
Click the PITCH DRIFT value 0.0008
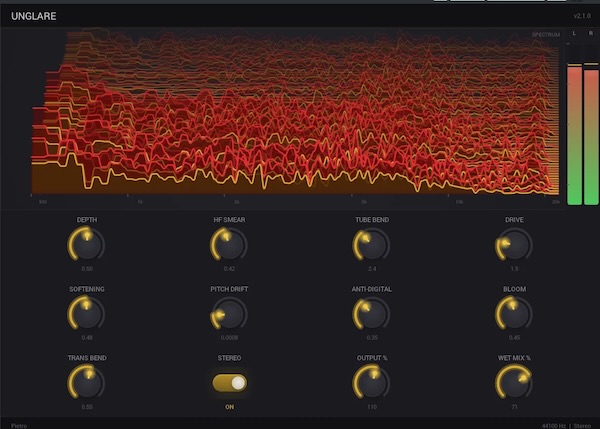click(x=229, y=338)
